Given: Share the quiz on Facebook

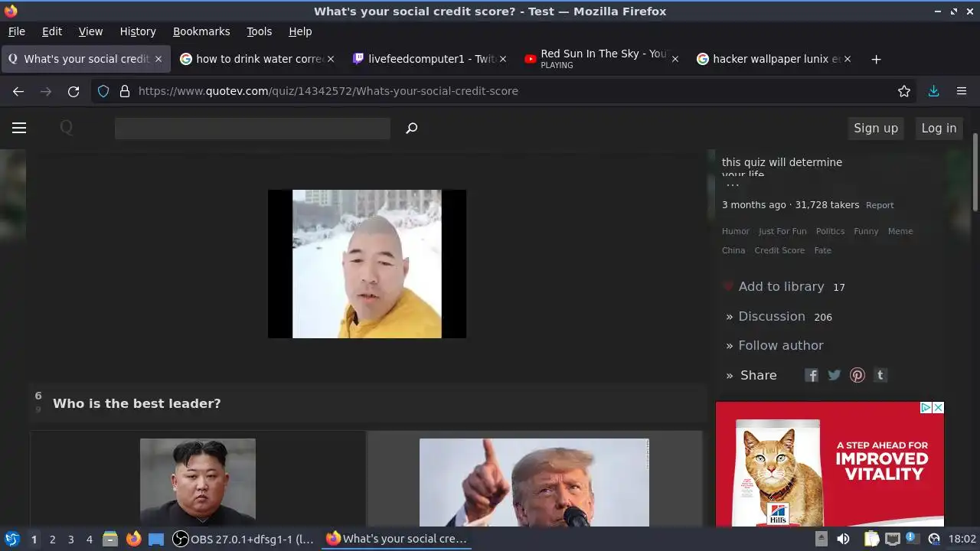Looking at the screenshot, I should tap(812, 375).
